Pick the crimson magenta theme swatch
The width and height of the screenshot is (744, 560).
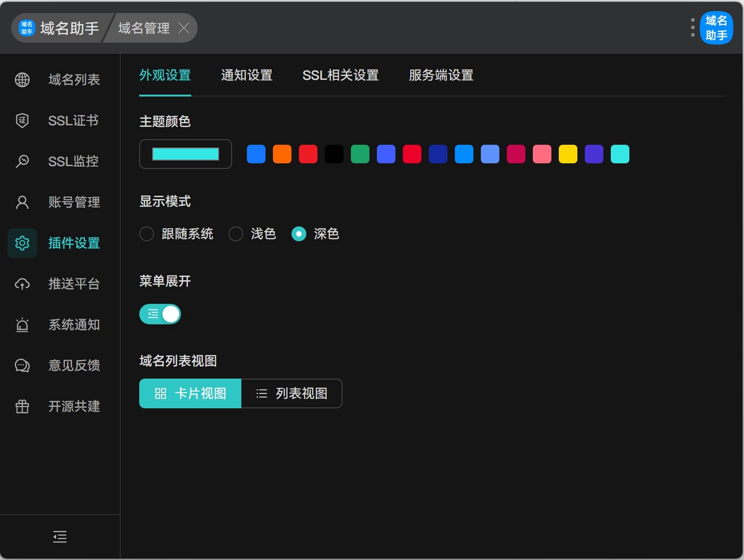tap(516, 154)
